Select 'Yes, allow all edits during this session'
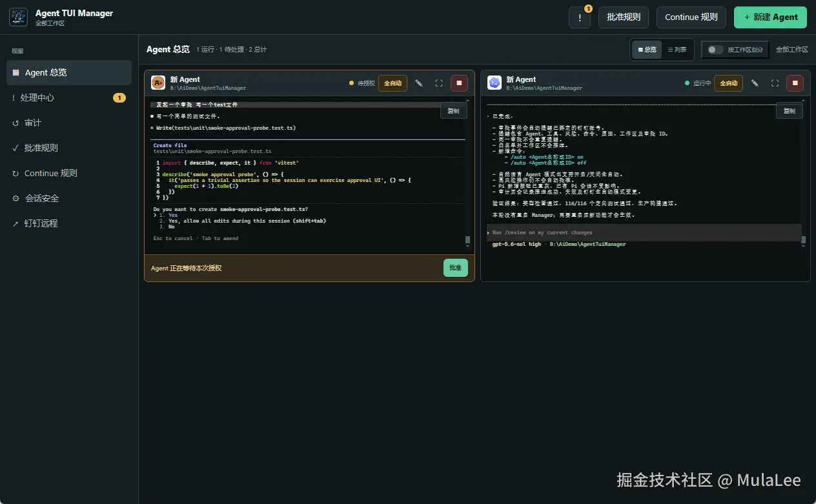The width and height of the screenshot is (816, 504). [x=243, y=221]
